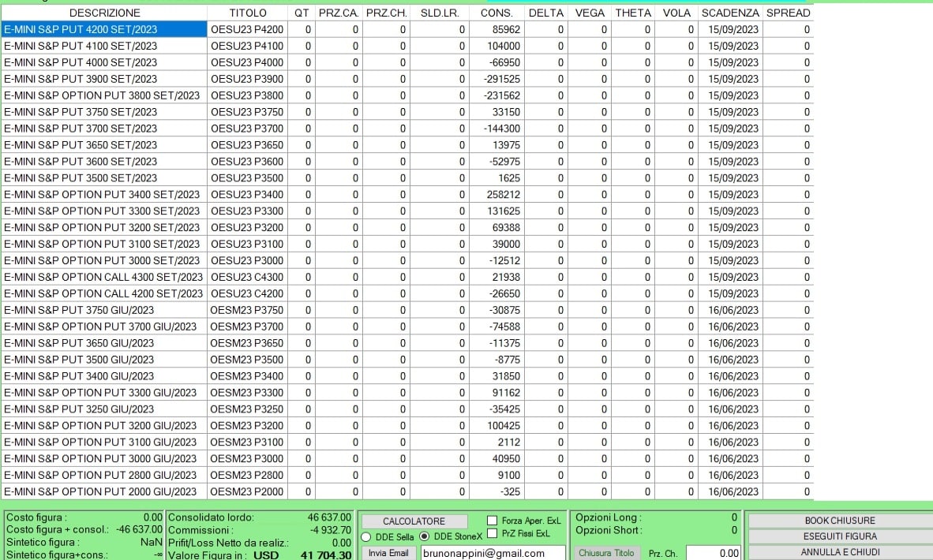Select row E-MINI S&P PUT 3600 SET/2023
This screenshot has height=560, width=933.
[407, 161]
